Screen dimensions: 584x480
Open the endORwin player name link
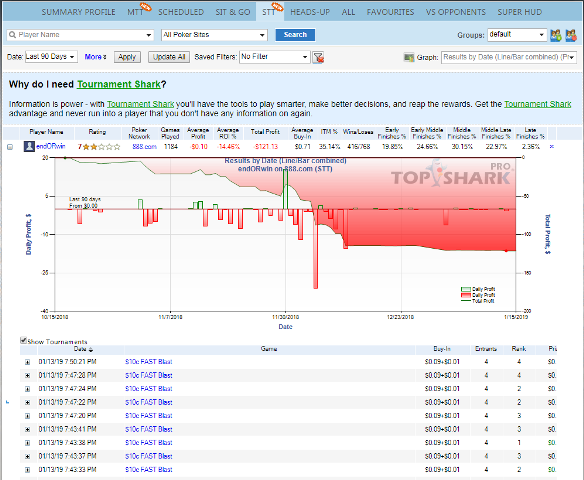tap(51, 146)
